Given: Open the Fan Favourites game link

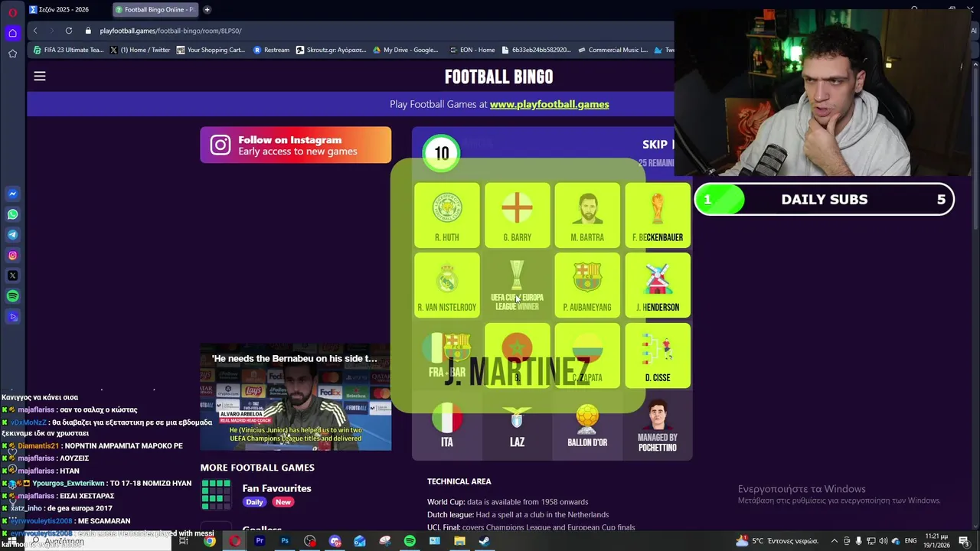Looking at the screenshot, I should coord(276,488).
